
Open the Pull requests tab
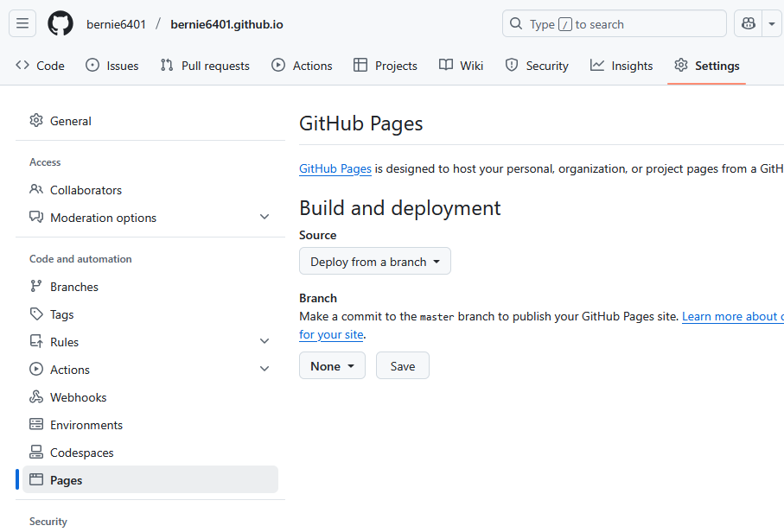tap(205, 66)
